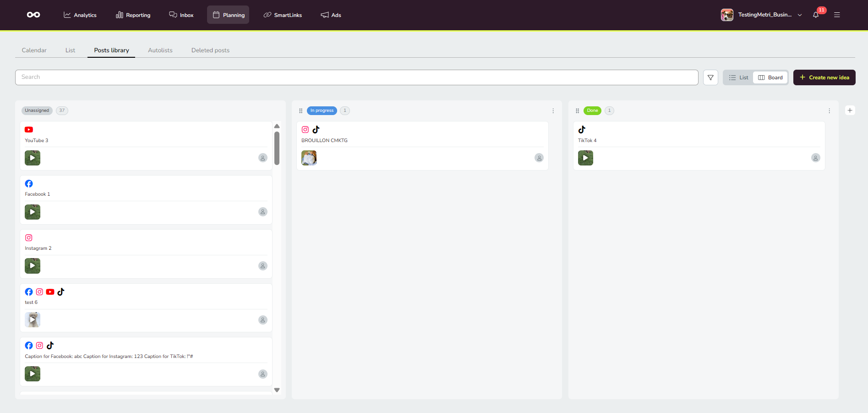Open the hamburger menu icon
The image size is (868, 413).
(837, 15)
